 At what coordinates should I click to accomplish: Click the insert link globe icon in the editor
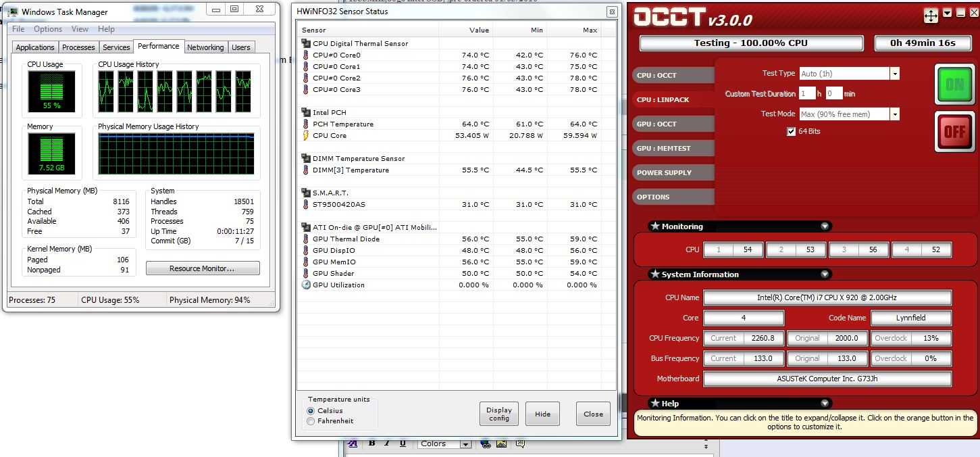[485, 443]
